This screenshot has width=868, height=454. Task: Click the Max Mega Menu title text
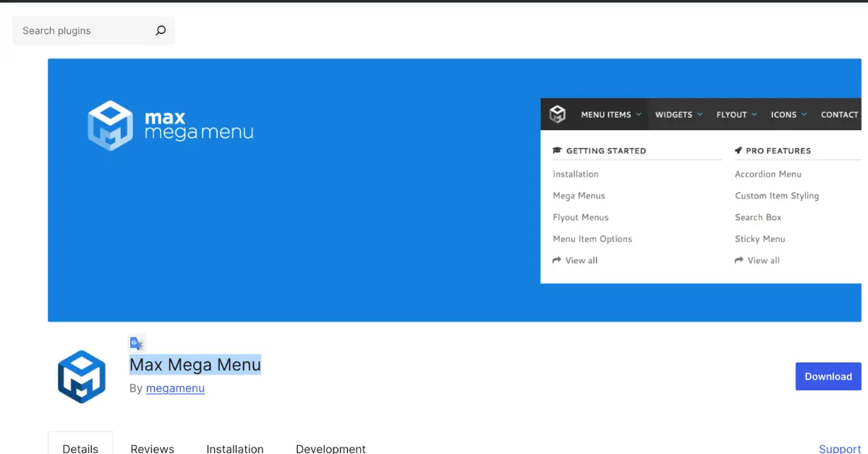click(195, 364)
